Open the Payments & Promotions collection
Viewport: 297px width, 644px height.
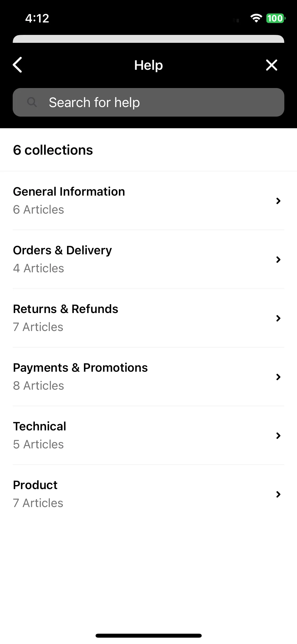pos(148,377)
